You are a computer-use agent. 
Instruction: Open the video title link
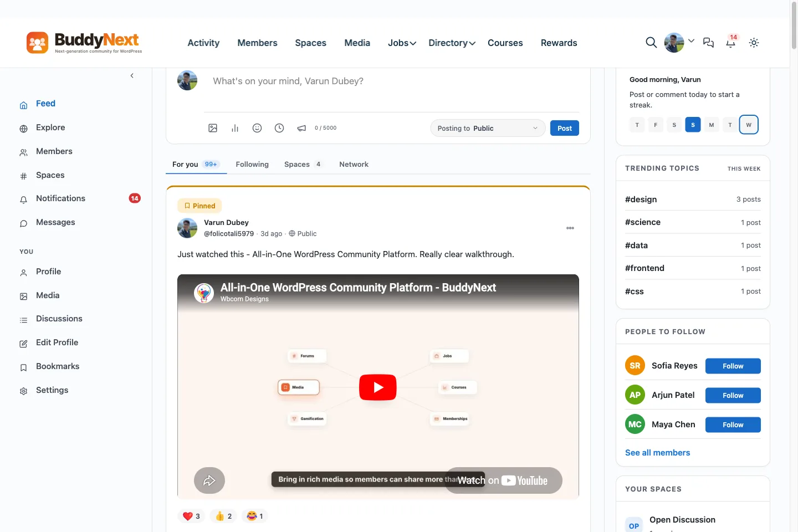coord(358,287)
